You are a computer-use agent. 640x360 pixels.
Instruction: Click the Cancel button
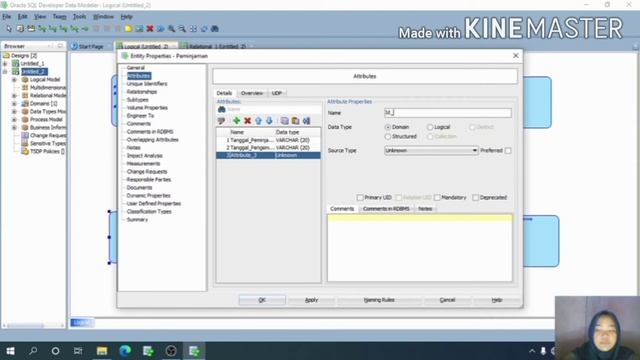click(447, 300)
